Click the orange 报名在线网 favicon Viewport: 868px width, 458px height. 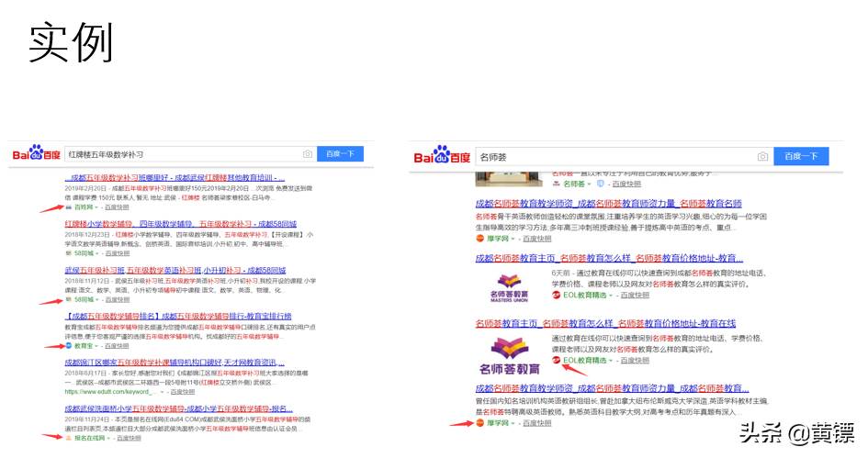point(69,438)
